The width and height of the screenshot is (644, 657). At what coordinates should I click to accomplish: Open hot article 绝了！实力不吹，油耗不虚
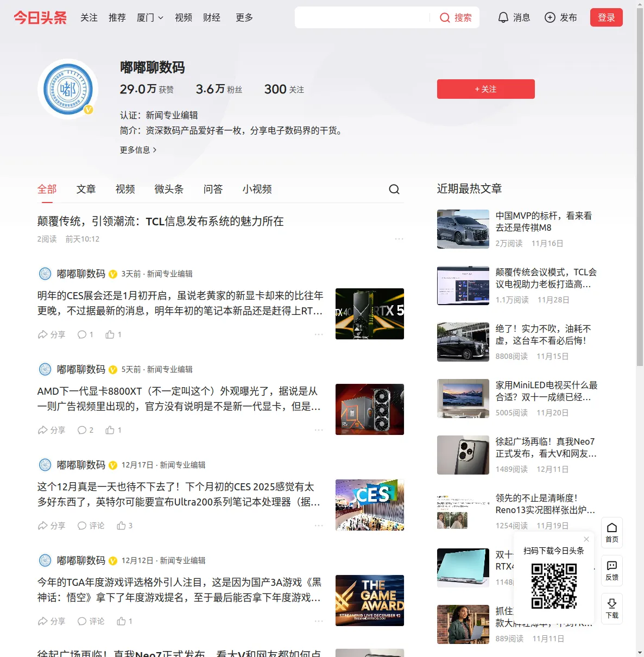coord(543,334)
